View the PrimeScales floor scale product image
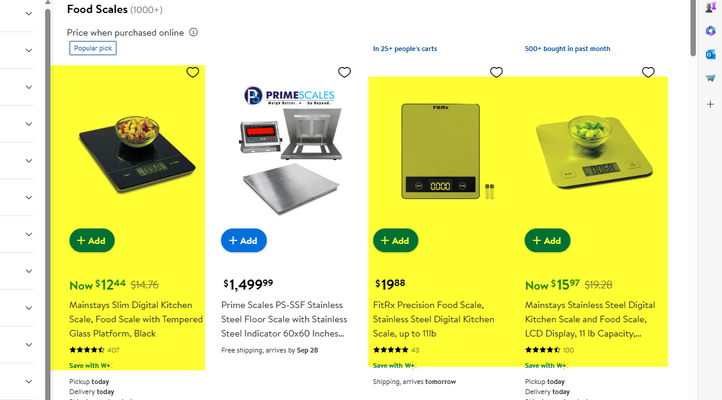Image resolution: width=722 pixels, height=400 pixels. pos(289,150)
